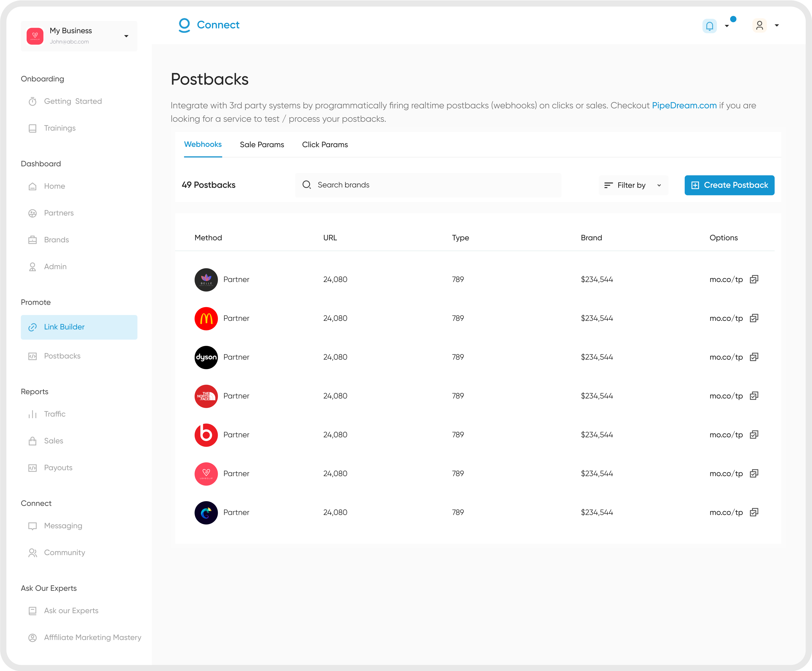Open Messaging in the sidebar
The width and height of the screenshot is (812, 671).
click(x=55, y=526)
